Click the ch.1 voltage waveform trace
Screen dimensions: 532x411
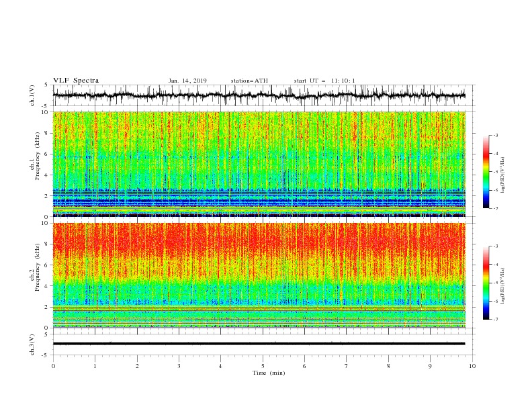[259, 95]
